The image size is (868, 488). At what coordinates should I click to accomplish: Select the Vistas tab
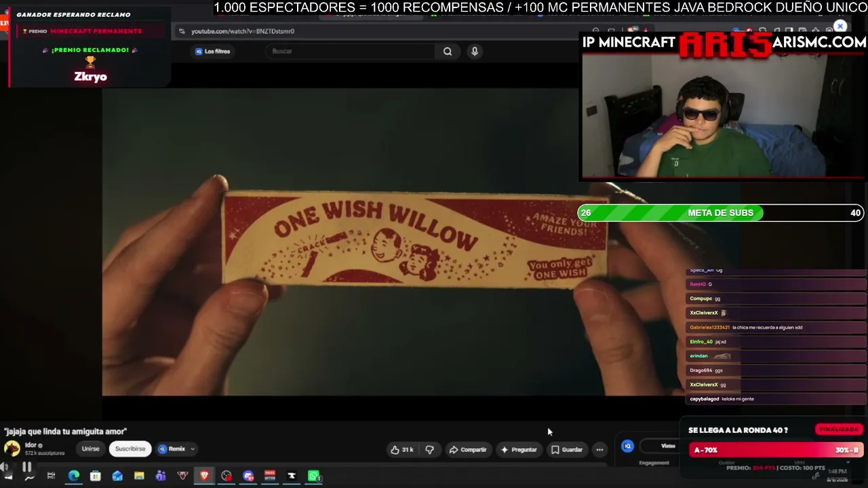click(668, 446)
